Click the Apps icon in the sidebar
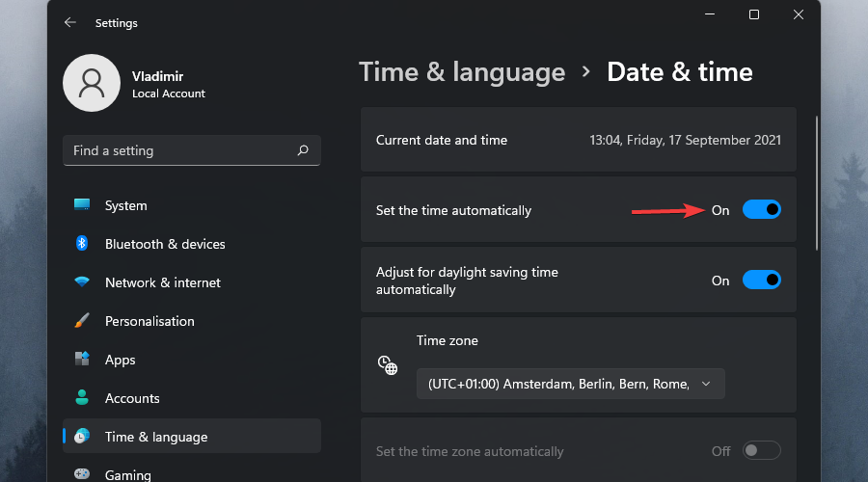 (82, 360)
